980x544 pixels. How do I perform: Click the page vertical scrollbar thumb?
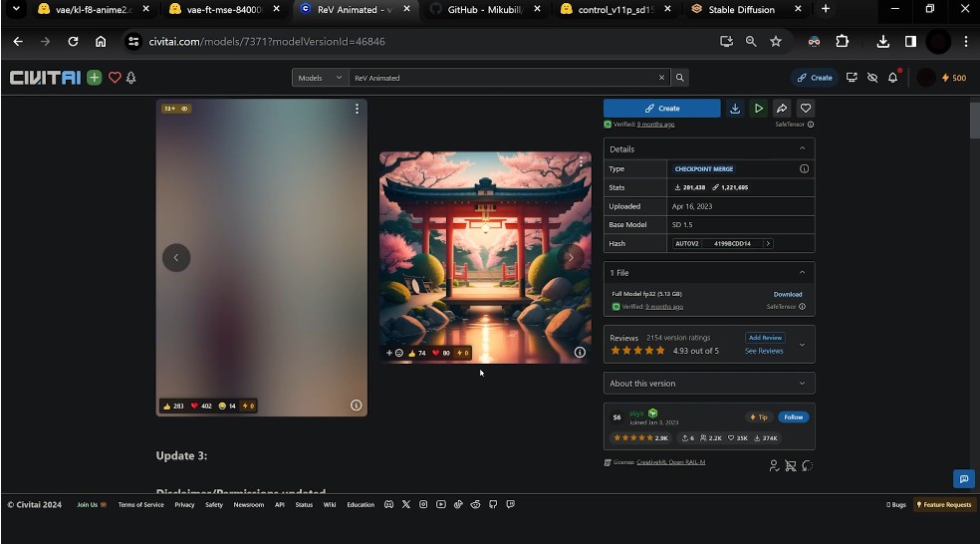click(974, 120)
